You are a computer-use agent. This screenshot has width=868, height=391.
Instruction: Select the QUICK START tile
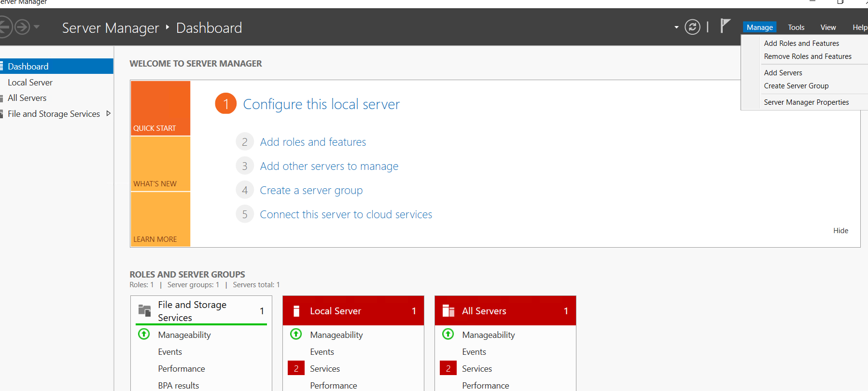[x=160, y=108]
